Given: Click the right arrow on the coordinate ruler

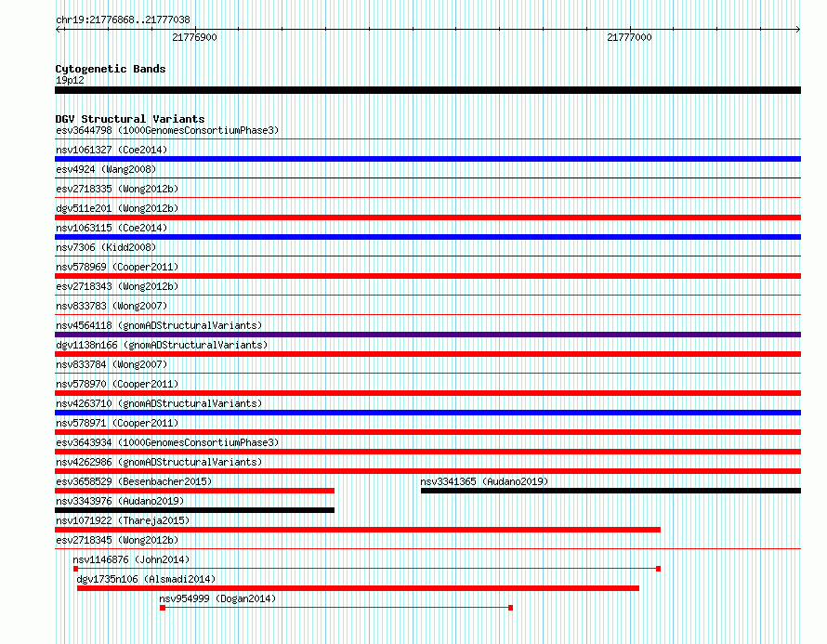Looking at the screenshot, I should pos(798,30).
